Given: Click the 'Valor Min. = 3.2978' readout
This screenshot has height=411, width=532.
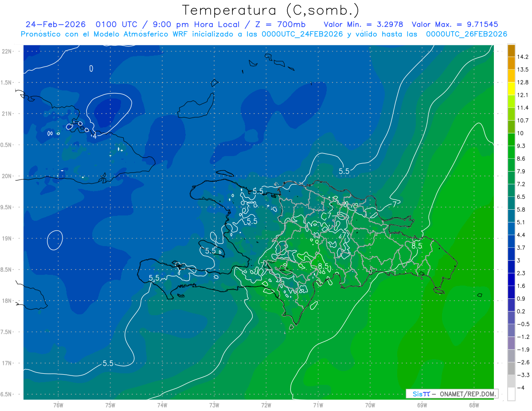Looking at the screenshot, I should click(x=364, y=24).
